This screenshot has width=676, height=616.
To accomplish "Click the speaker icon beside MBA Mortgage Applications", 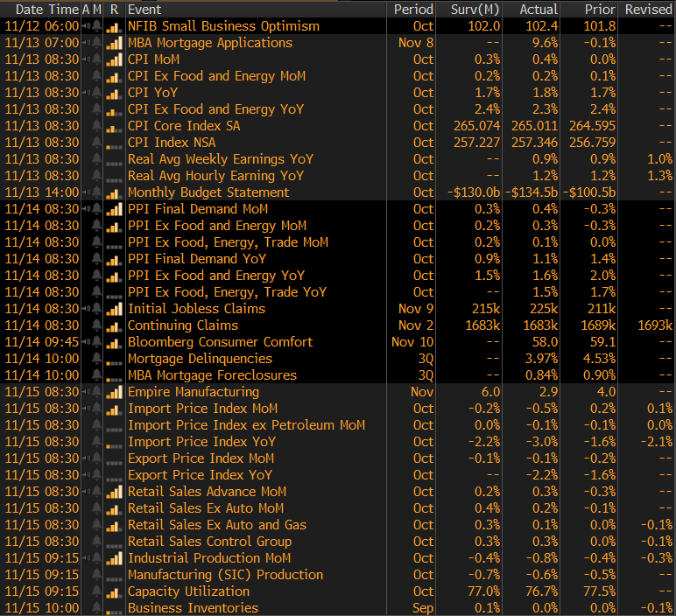I will (86, 43).
